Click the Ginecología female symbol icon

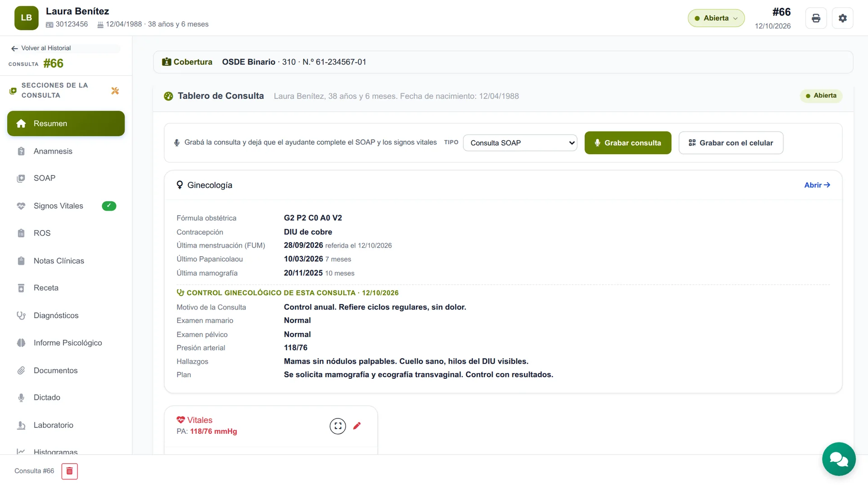(179, 185)
